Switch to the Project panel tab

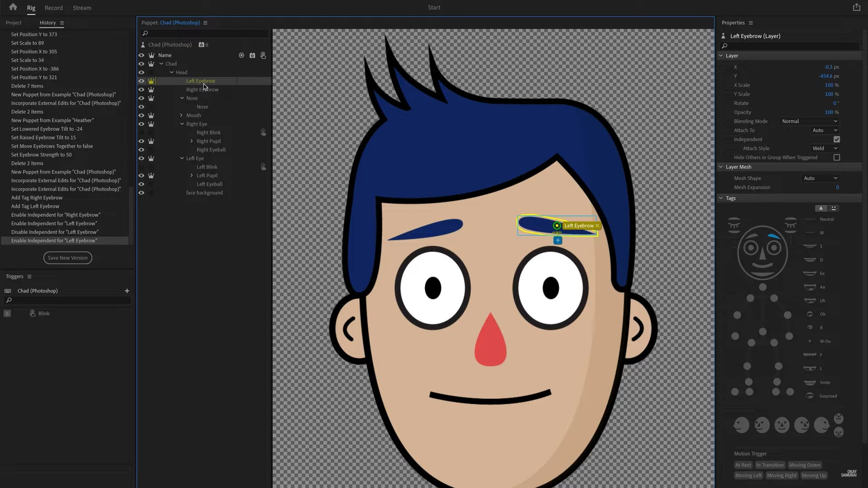pyautogui.click(x=14, y=23)
